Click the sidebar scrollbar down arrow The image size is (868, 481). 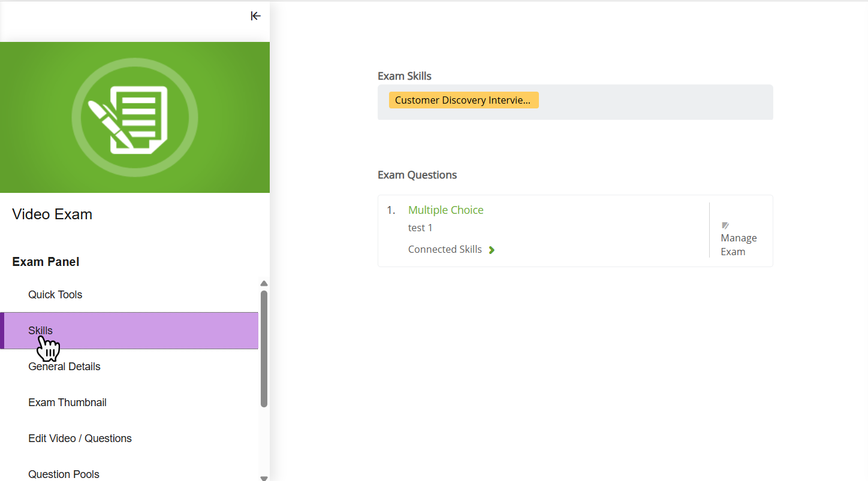coord(264,477)
